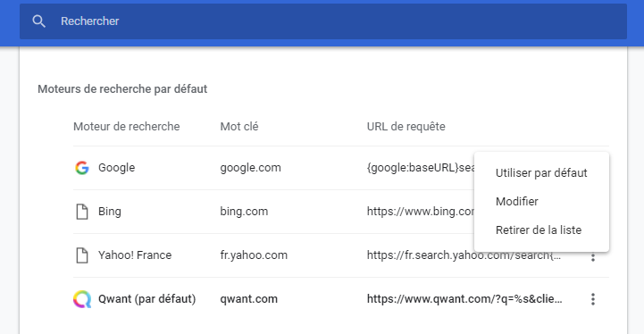This screenshot has width=644, height=334.
Task: Open the three-dot menu for Yahoo! France
Action: coord(593,257)
